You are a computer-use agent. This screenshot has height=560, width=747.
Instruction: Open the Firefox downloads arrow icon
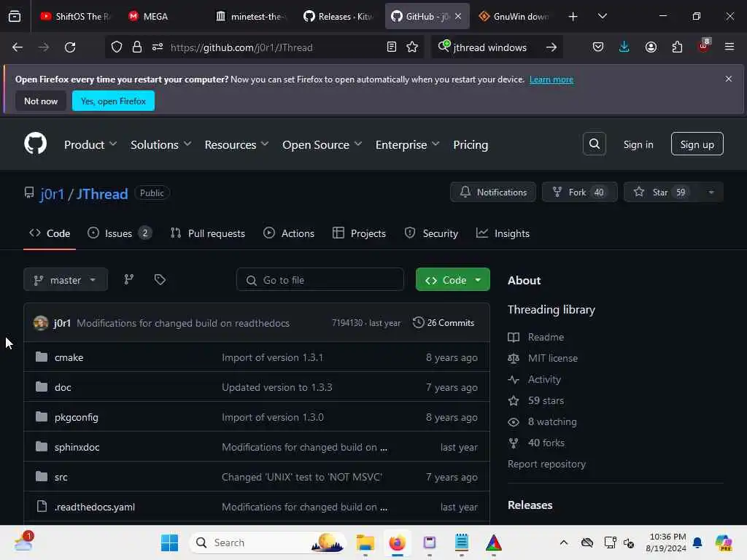624,47
